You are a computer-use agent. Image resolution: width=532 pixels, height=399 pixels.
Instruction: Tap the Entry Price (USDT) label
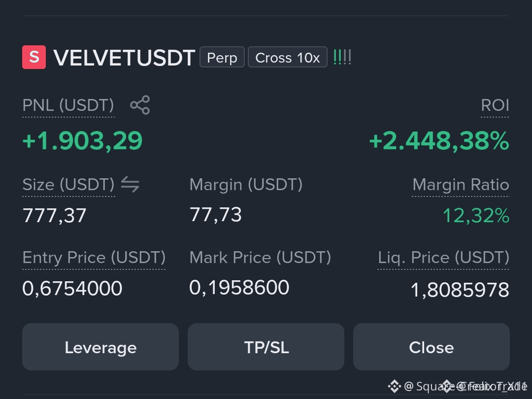94,258
